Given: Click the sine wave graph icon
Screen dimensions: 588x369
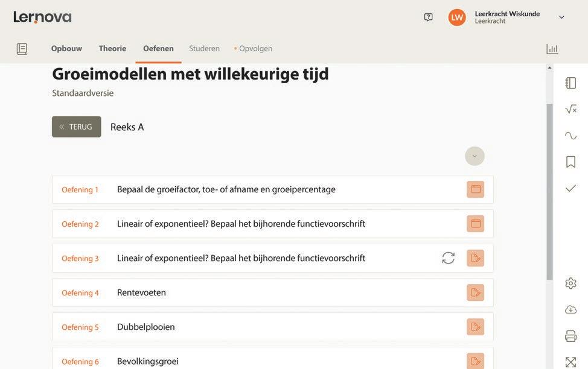Looking at the screenshot, I should 570,136.
